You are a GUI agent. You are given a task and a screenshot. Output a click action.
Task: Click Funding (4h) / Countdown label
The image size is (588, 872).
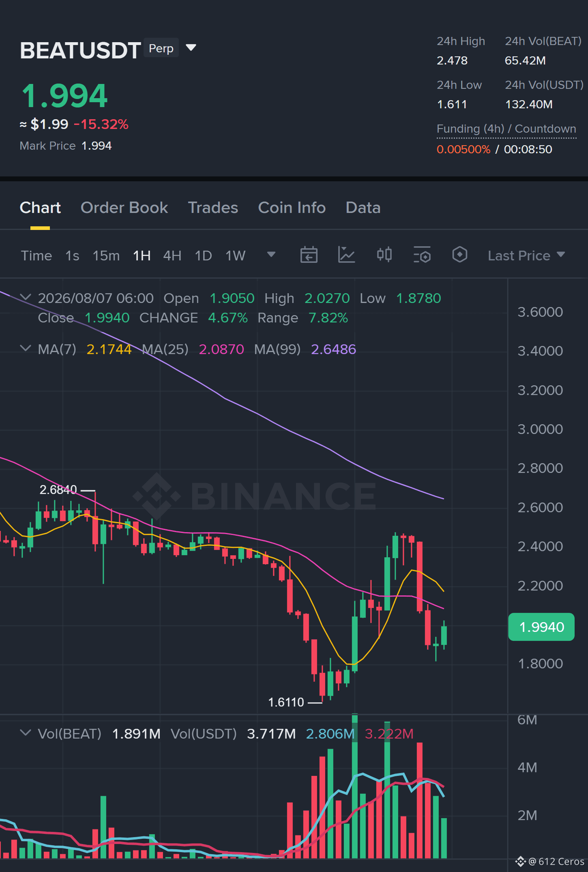coord(506,129)
